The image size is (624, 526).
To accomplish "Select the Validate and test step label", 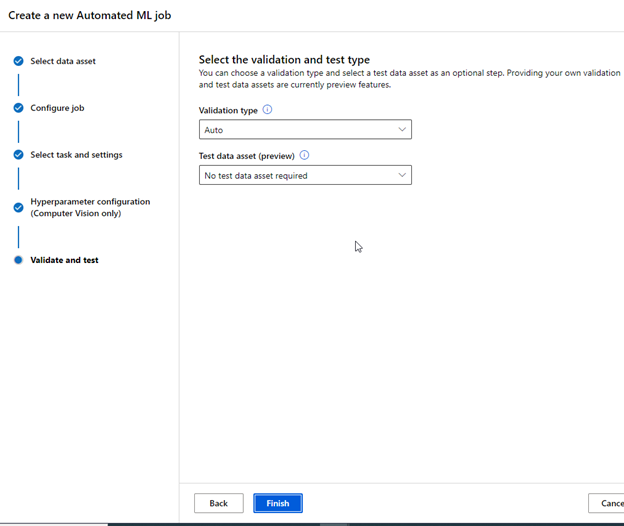I will (64, 260).
